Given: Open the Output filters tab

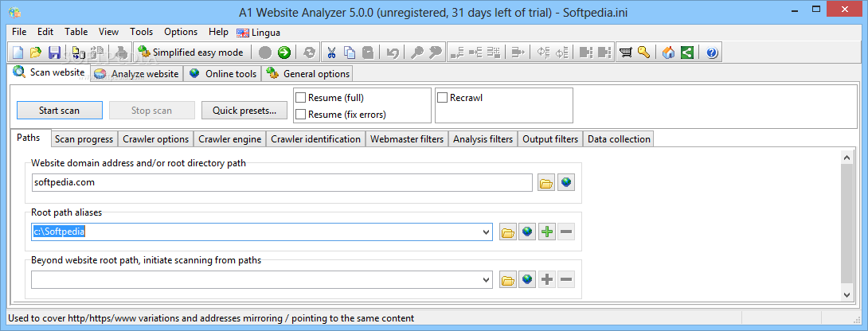Looking at the screenshot, I should point(550,139).
